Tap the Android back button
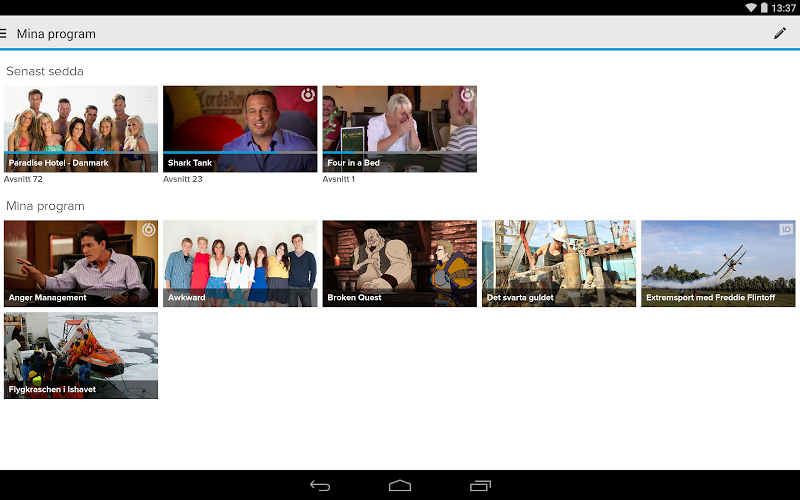This screenshot has height=500, width=800. pos(320,485)
